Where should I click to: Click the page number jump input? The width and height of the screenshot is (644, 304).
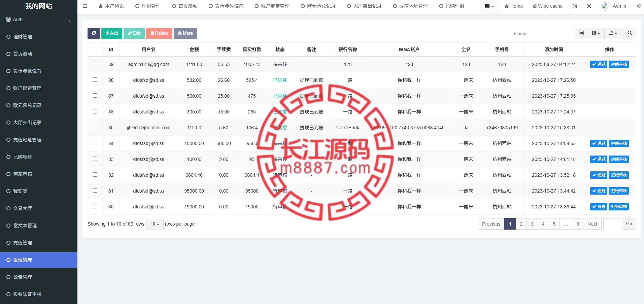[x=612, y=224]
